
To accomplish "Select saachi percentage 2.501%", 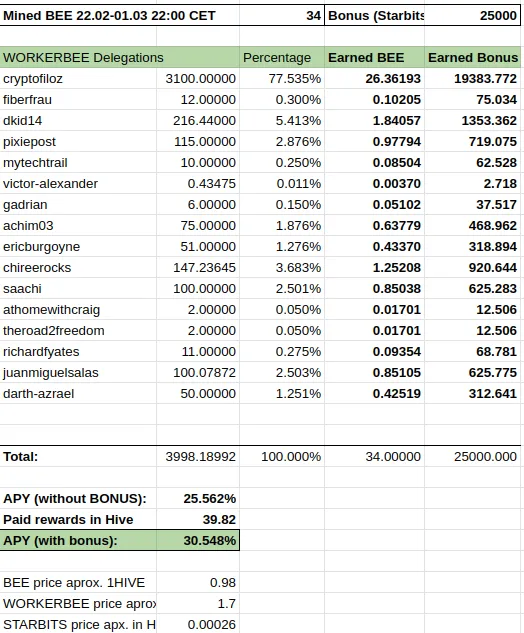I will tap(282, 288).
